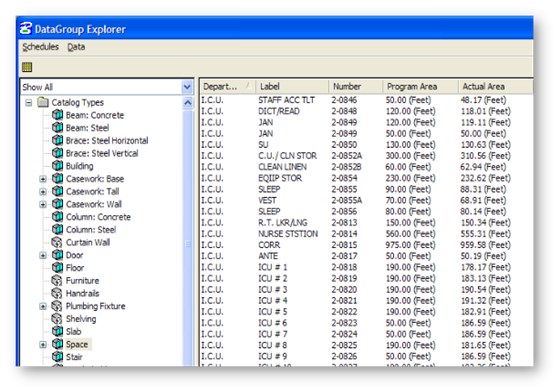Image resolution: width=560 pixels, height=392 pixels.
Task: Expand the Plumbing Fixture node
Action: (43, 306)
